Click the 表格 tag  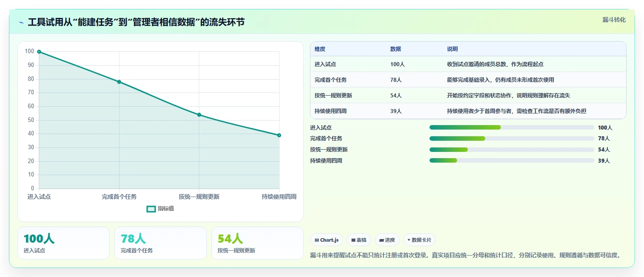(x=359, y=240)
